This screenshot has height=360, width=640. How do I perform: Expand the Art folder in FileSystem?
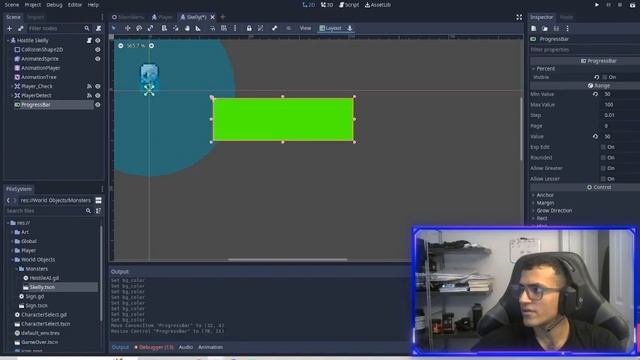click(12, 232)
